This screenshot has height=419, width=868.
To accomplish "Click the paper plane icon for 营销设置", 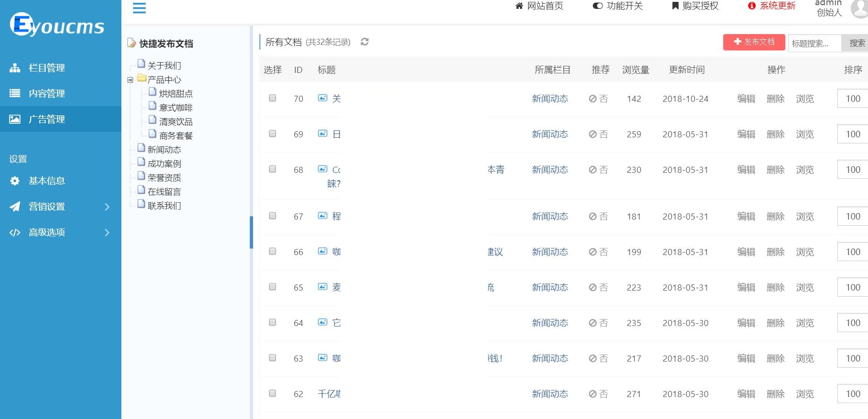I will pos(15,206).
